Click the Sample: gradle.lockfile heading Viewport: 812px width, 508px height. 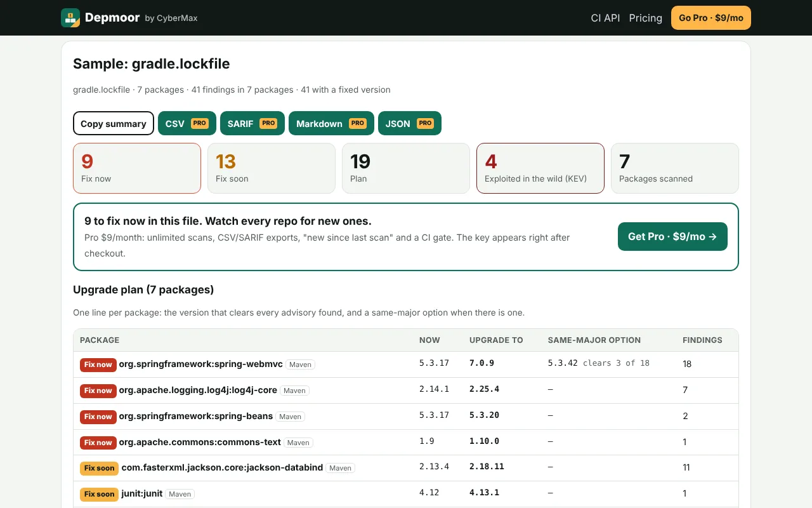(x=152, y=63)
